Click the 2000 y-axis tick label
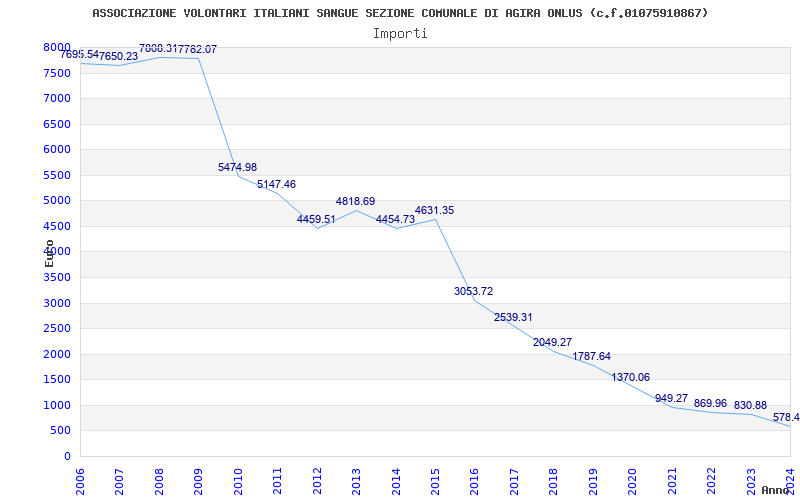This screenshot has height=500, width=800. [57, 354]
